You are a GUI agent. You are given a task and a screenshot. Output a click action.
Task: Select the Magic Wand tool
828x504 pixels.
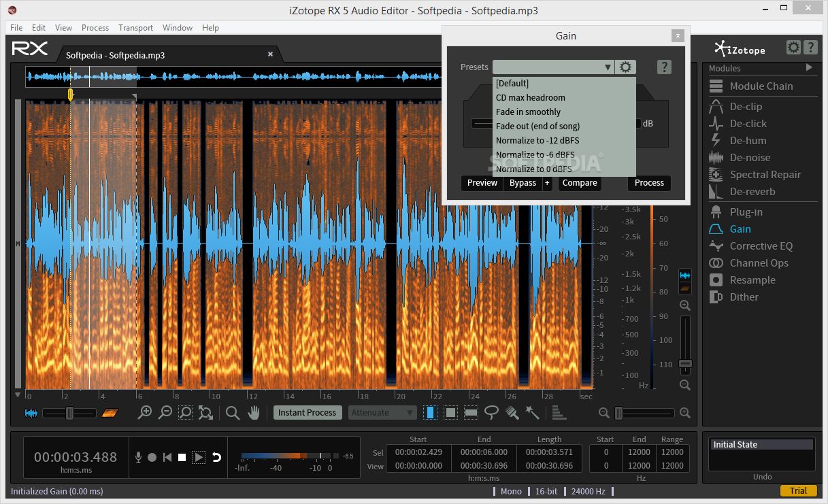(532, 412)
